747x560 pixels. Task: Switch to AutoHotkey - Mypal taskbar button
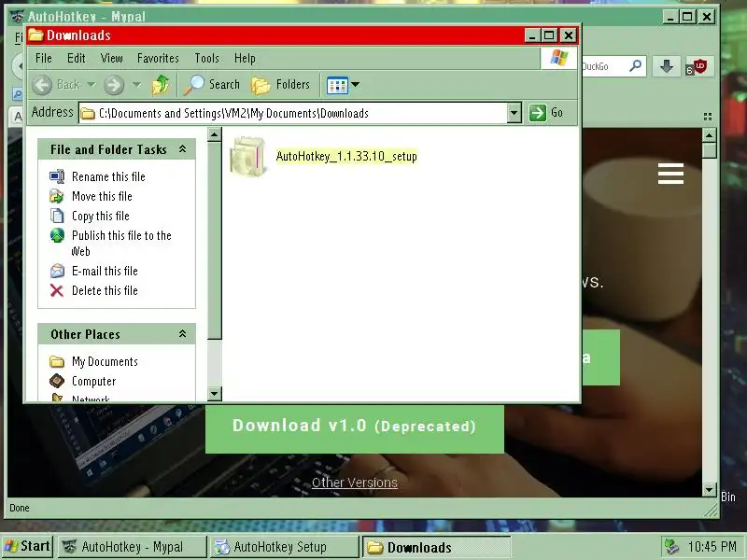point(133,547)
